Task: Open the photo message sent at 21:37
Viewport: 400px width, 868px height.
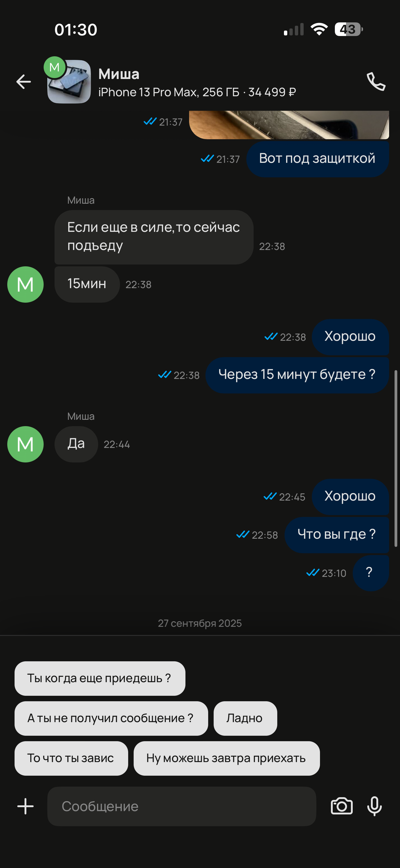Action: tap(289, 125)
